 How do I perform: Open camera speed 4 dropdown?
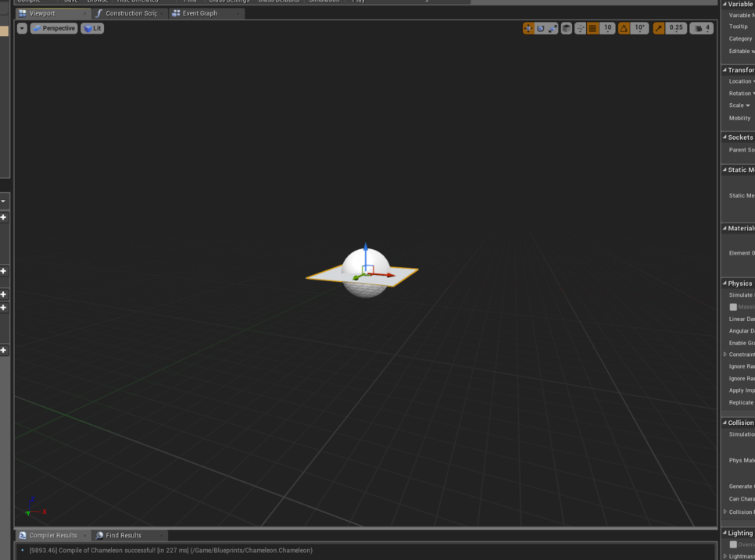coord(702,28)
